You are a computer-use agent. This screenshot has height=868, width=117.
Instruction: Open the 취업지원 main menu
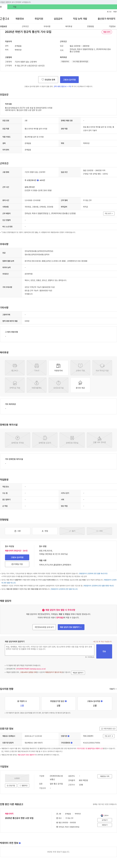39,19
